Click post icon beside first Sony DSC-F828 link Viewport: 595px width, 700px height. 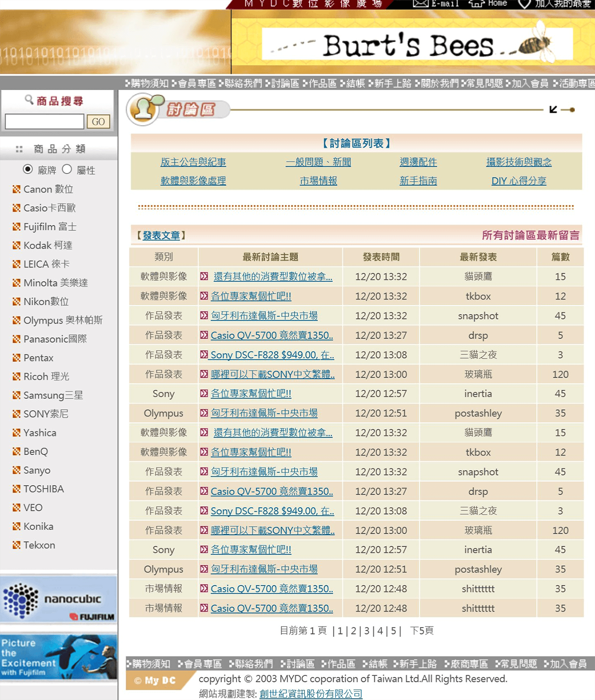click(x=204, y=354)
